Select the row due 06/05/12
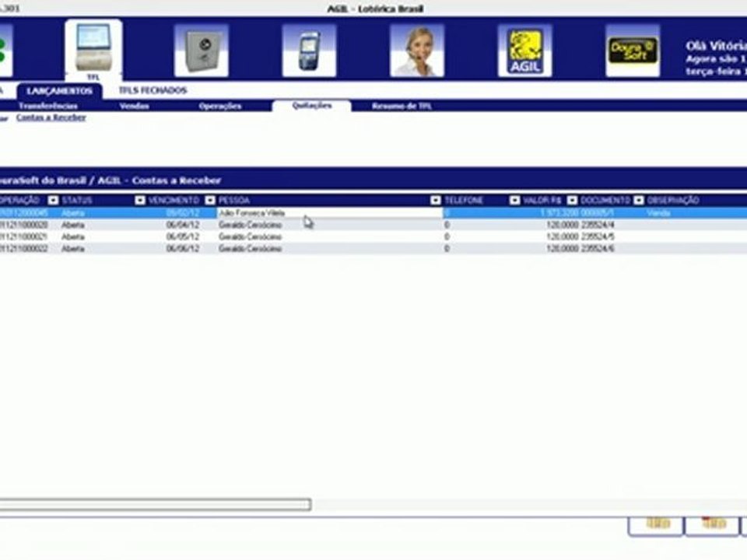 373,236
